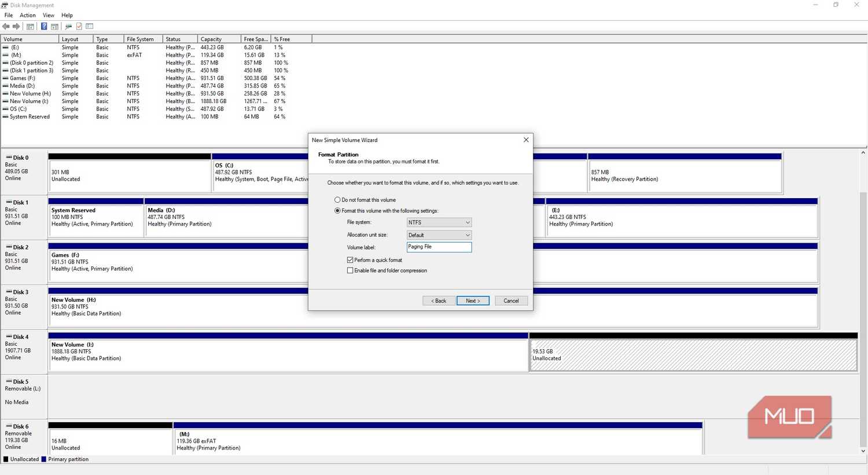Toggle 'Perform a quick format' checkbox

(x=350, y=260)
